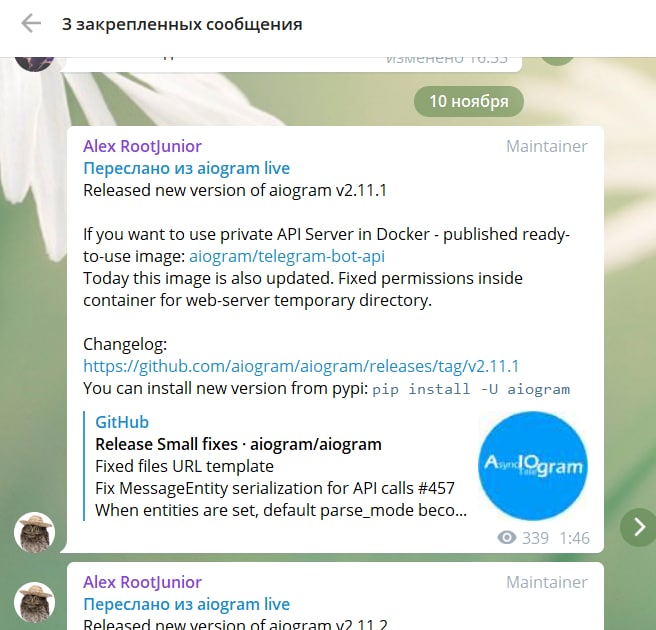
Task: Go back using the arrow icon
Action: [31, 23]
